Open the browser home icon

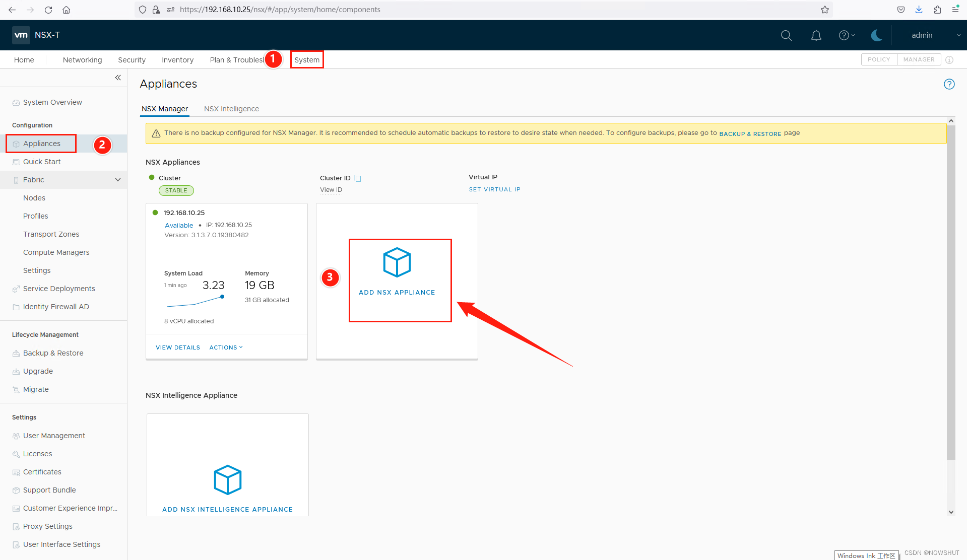(x=66, y=10)
